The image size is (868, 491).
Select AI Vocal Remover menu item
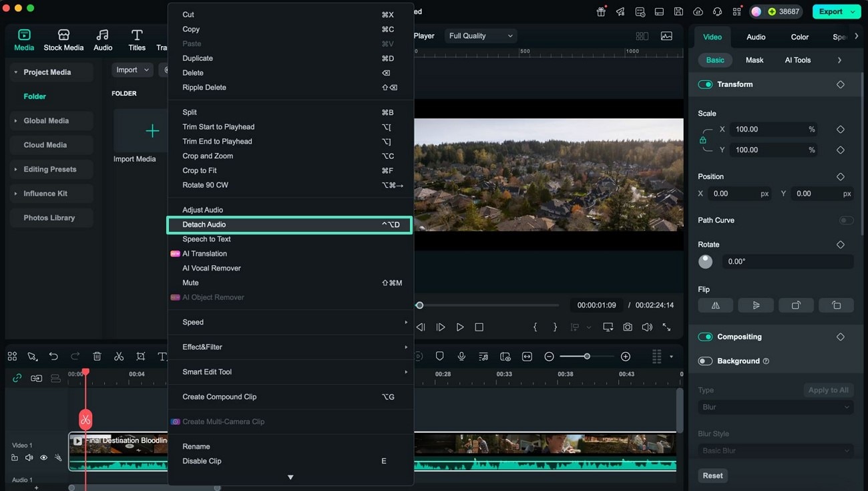pos(290,268)
